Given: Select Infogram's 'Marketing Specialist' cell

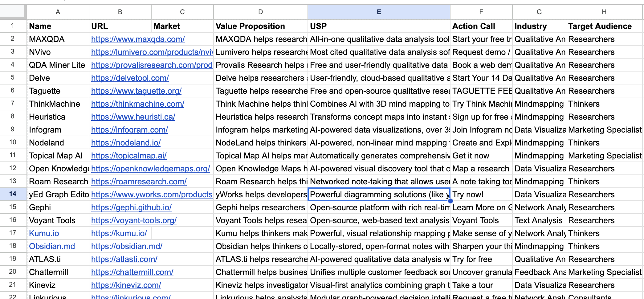Looking at the screenshot, I should (x=604, y=130).
